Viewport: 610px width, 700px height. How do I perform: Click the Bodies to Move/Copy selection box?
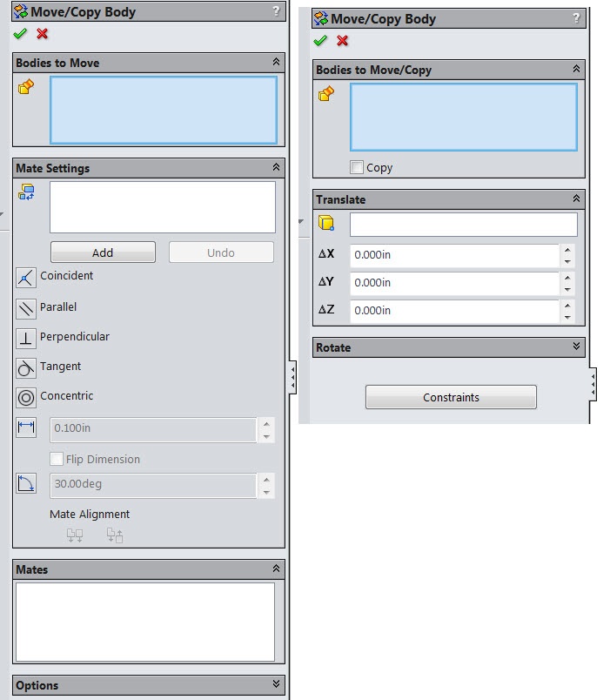[x=464, y=117]
